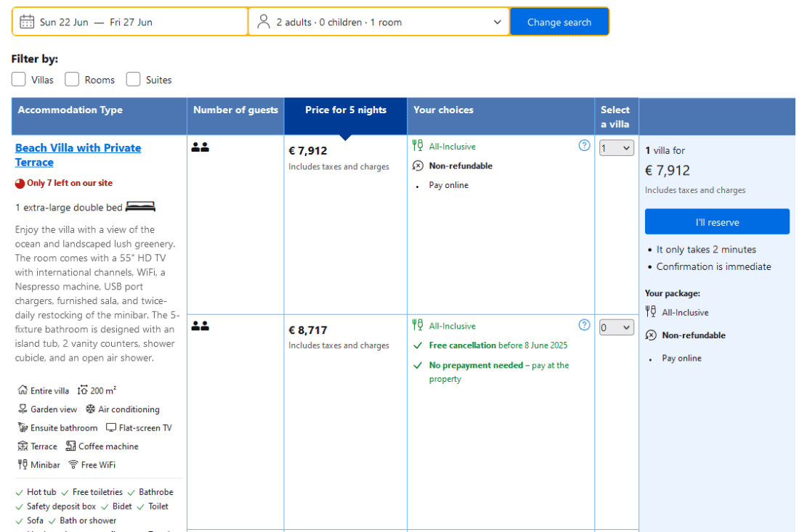This screenshot has width=799, height=532.
Task: Click help icon beside free cancellation option
Action: (584, 324)
